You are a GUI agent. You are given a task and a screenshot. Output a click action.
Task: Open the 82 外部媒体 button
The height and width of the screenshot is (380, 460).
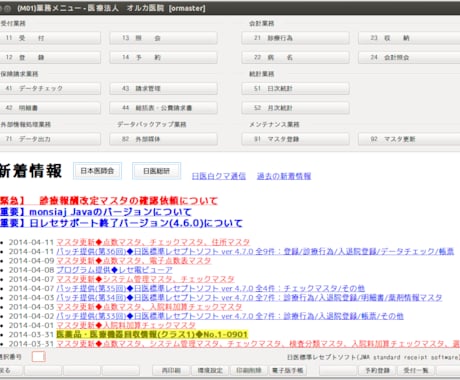click(x=163, y=139)
